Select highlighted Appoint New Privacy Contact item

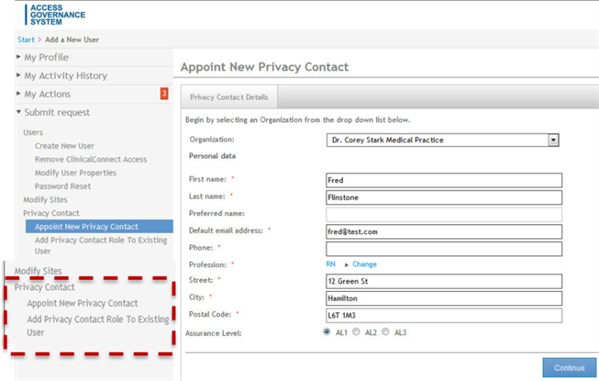[99, 227]
